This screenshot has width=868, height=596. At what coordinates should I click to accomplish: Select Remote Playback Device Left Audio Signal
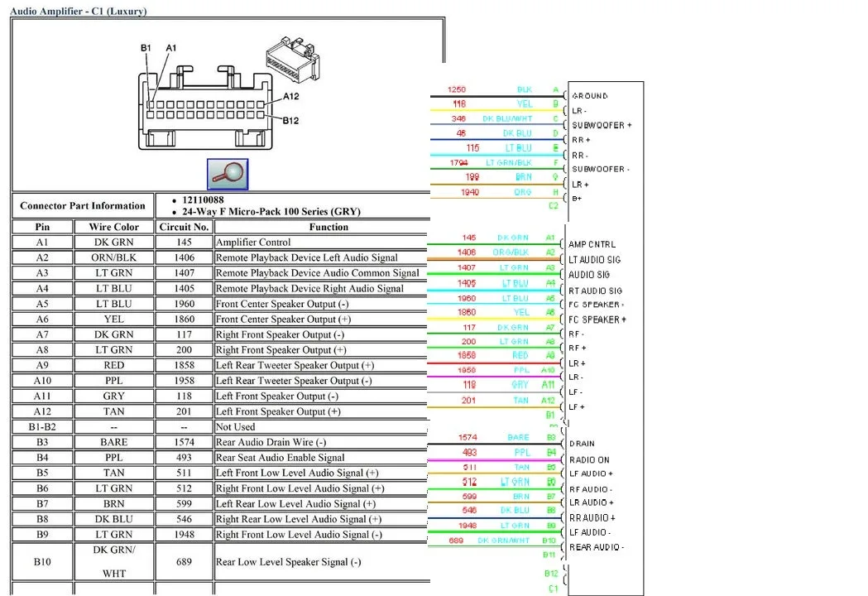point(307,257)
